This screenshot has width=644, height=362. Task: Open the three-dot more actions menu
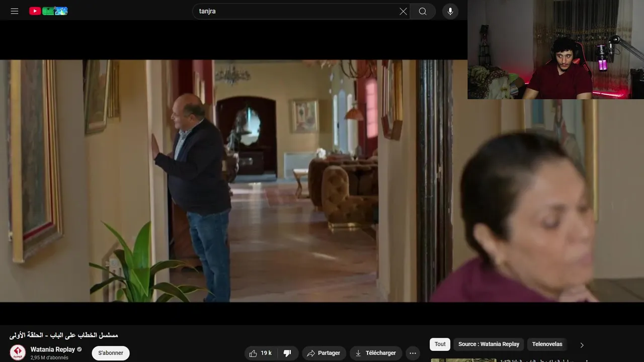click(x=413, y=353)
